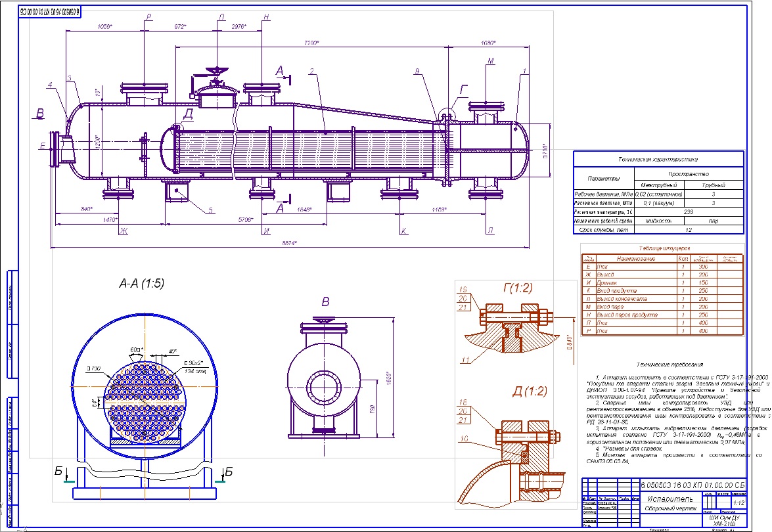
Task: Select the "Г(1:2)" detail view label
Action: (518, 288)
